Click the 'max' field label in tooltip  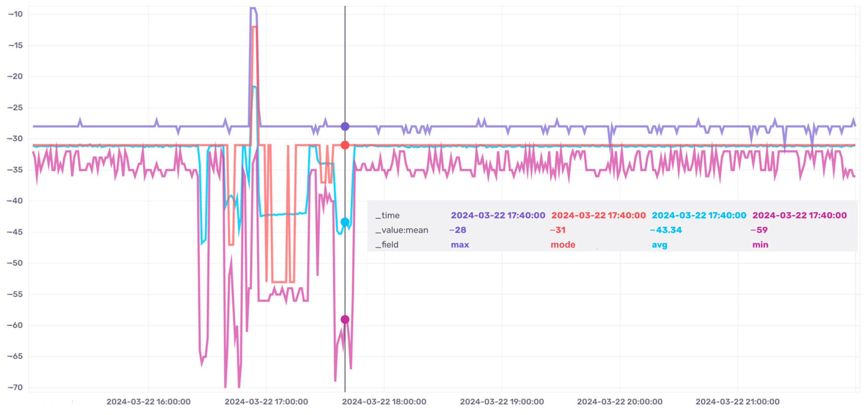pos(460,245)
